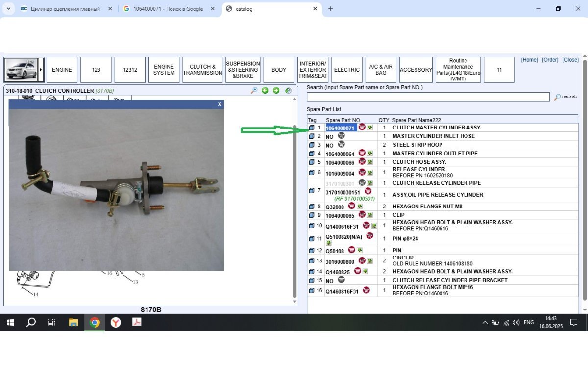
Task: Open the ENGINE SYSTEM category
Action: [164, 70]
